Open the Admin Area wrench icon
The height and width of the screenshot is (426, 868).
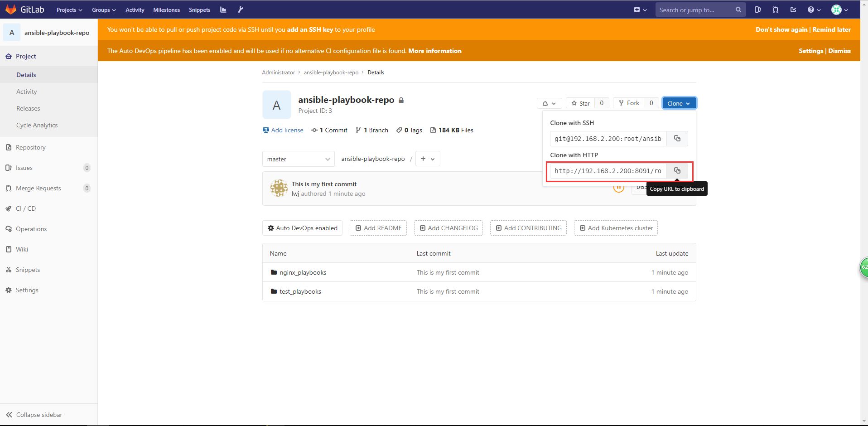[241, 10]
